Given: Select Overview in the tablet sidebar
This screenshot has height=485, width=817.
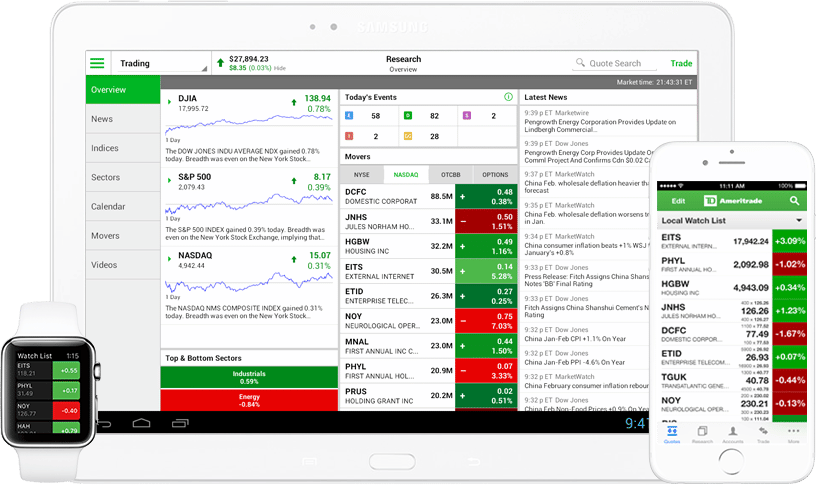Looking at the screenshot, I should pyautogui.click(x=123, y=90).
